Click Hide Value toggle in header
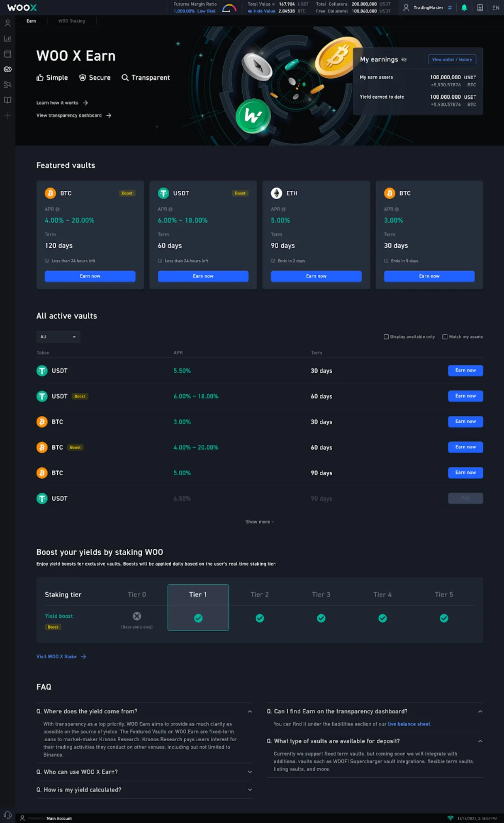Screen dimensions: 504x823 tap(262, 11)
